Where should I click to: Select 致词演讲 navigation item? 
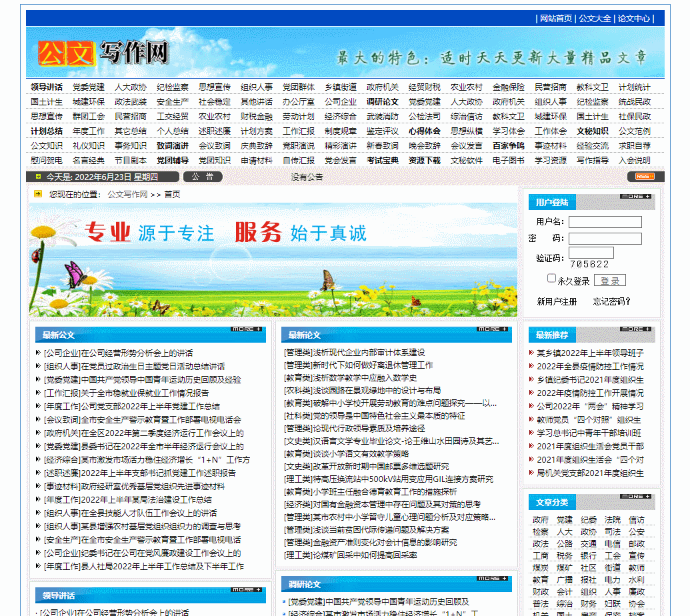[x=173, y=145]
